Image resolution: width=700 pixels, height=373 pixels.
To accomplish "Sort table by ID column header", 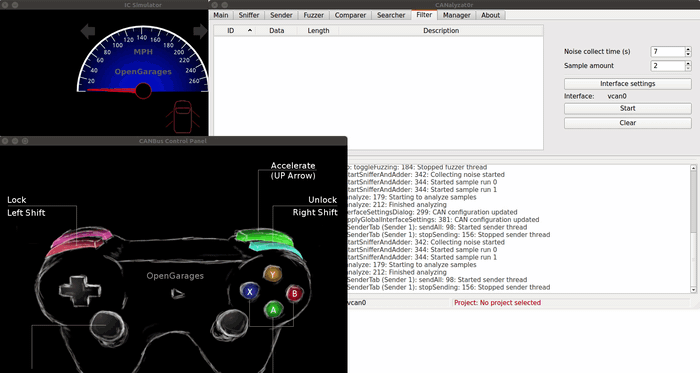I will [x=234, y=30].
